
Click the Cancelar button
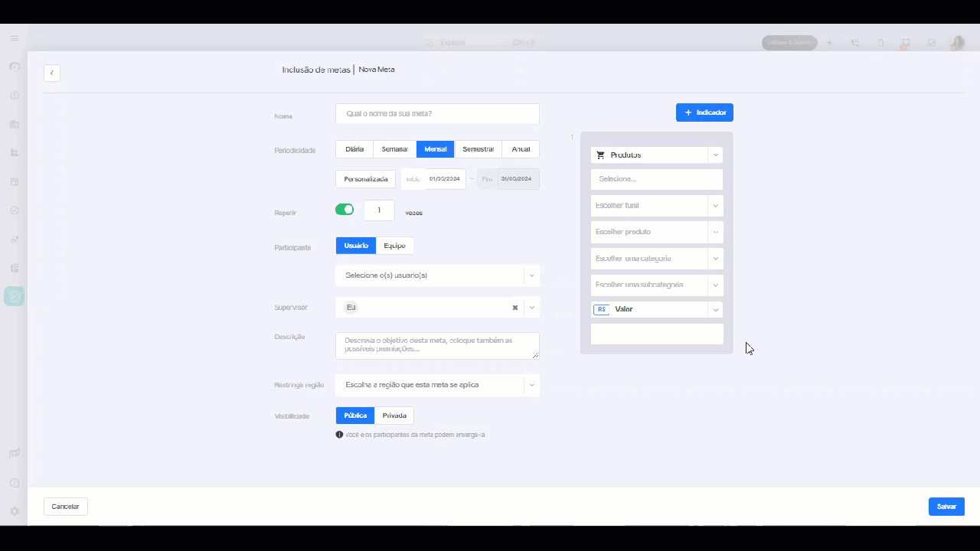(66, 507)
